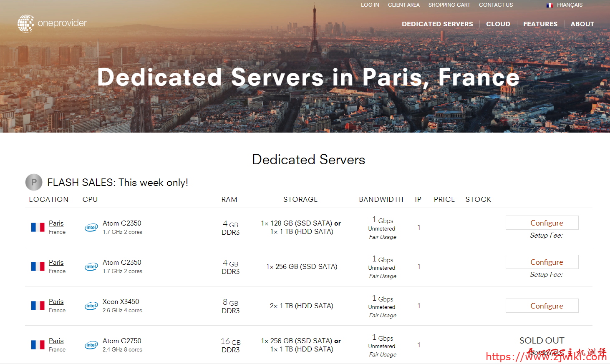
Task: Click the French flag language icon
Action: [x=550, y=5]
